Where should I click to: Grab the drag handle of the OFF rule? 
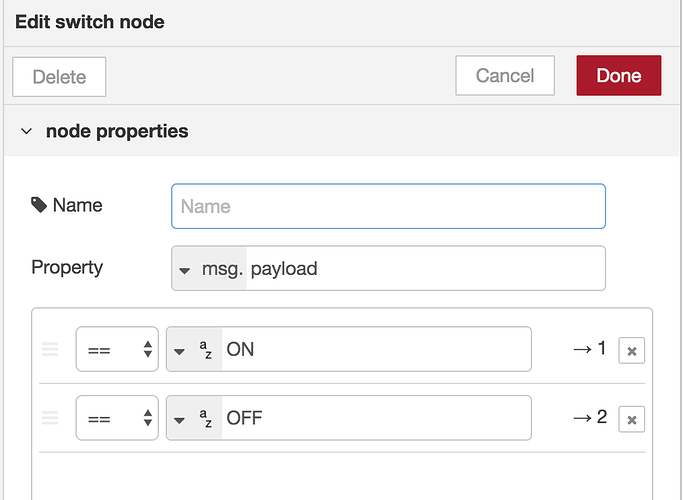50,418
